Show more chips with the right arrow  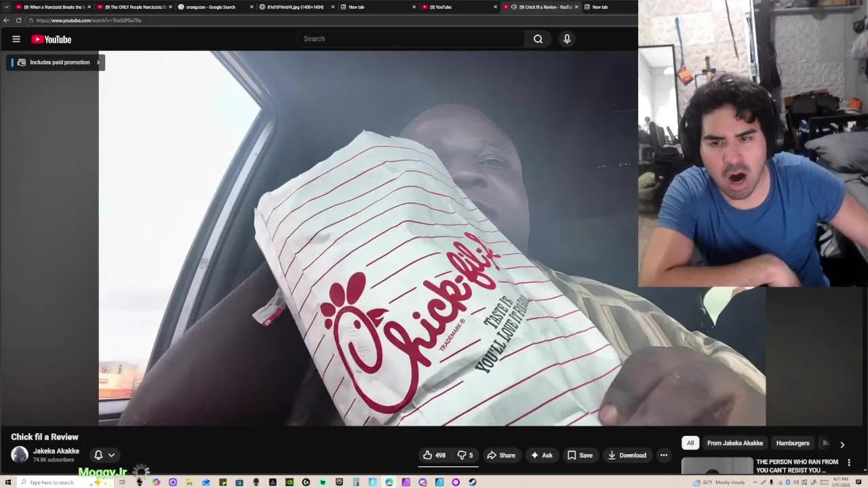click(842, 445)
